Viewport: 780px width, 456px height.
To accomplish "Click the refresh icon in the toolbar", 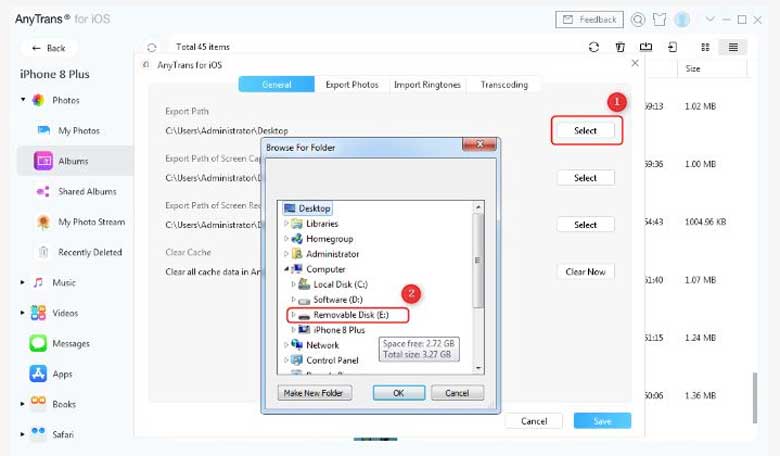I will point(594,46).
